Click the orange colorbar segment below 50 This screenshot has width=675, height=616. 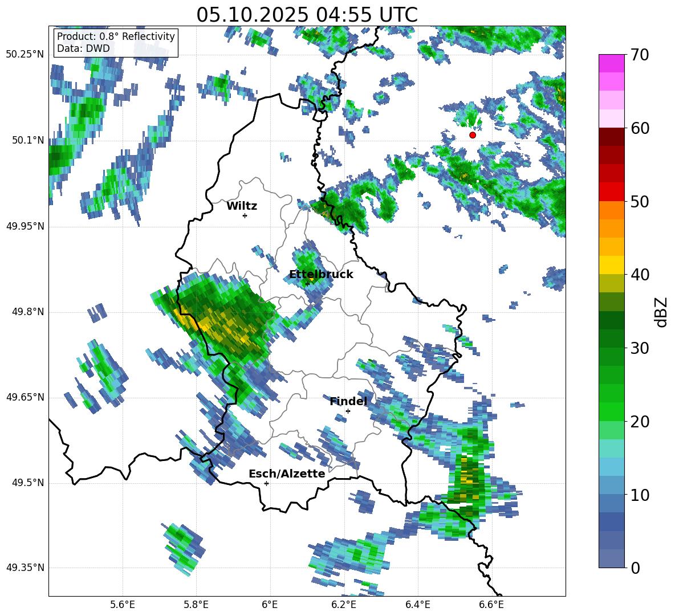tap(611, 210)
